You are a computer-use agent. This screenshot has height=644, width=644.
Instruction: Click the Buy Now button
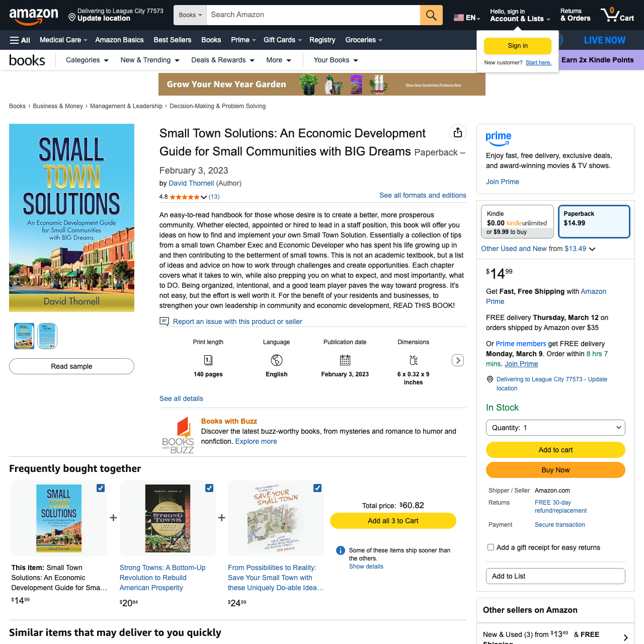pos(555,470)
